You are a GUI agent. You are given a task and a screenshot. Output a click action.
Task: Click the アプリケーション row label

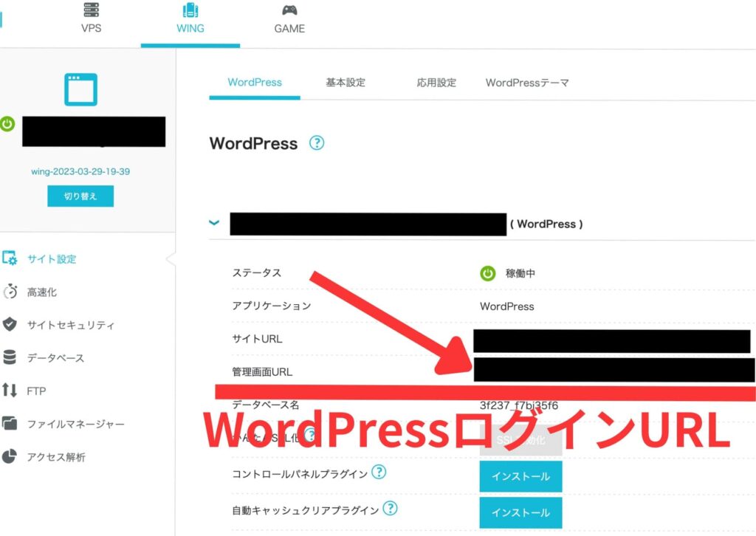point(272,306)
